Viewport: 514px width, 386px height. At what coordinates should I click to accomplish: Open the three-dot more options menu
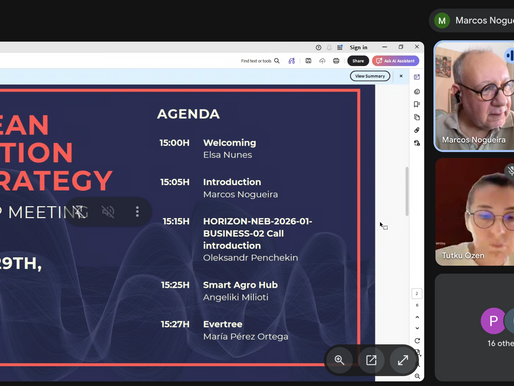[x=137, y=212]
